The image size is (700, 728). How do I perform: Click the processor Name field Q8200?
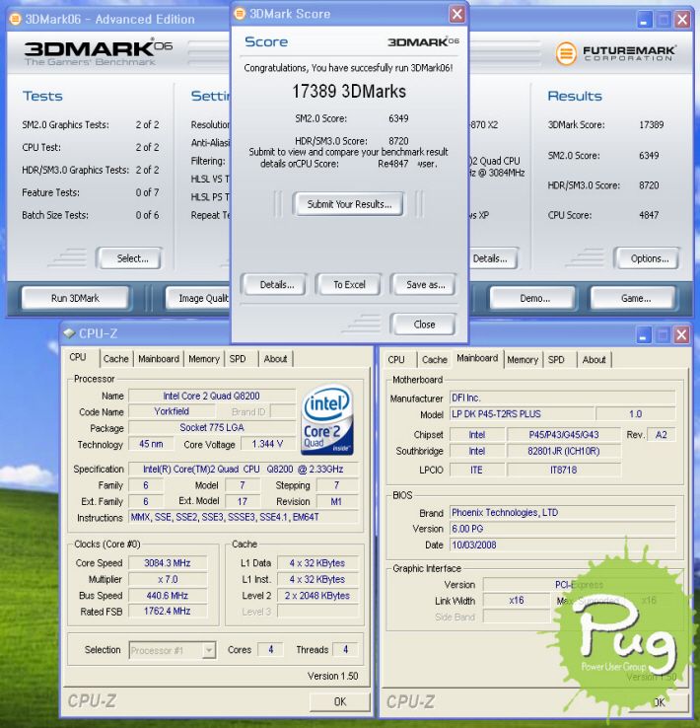coord(212,396)
